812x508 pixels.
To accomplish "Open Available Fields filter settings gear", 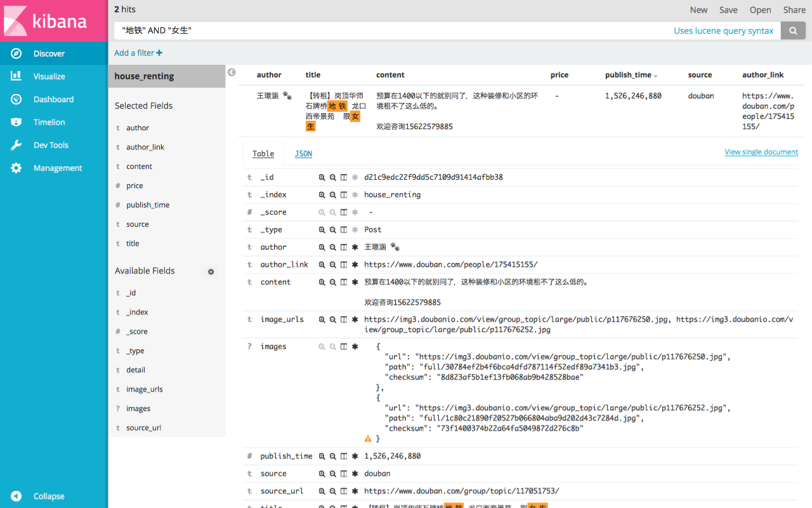I will (x=211, y=272).
